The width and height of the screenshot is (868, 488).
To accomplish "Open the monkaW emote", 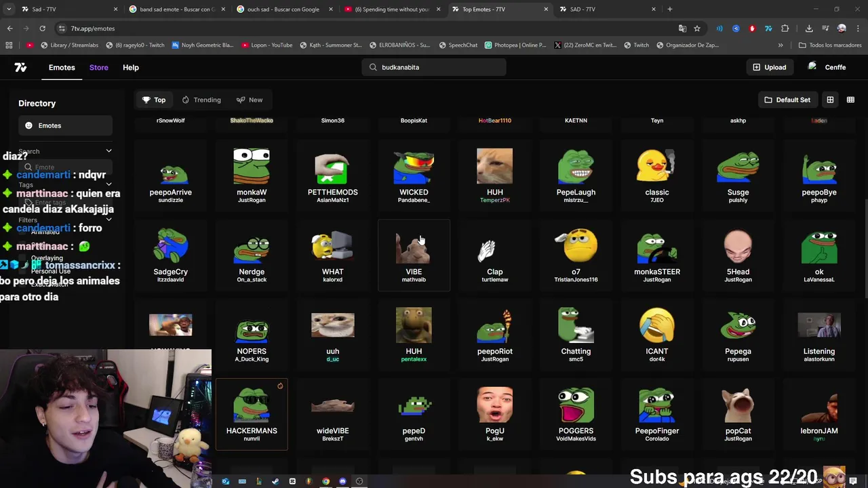I will coord(252,176).
